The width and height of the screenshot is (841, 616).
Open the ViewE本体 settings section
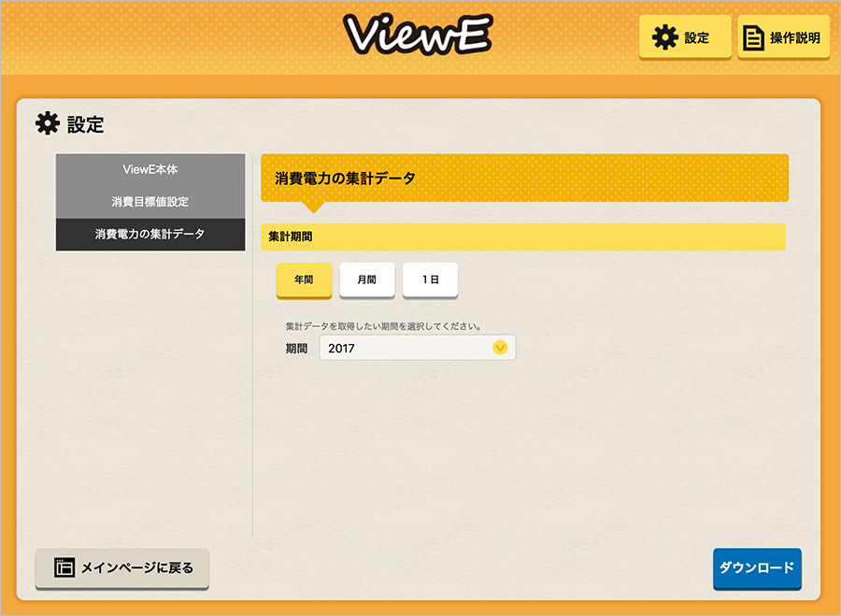click(x=150, y=169)
